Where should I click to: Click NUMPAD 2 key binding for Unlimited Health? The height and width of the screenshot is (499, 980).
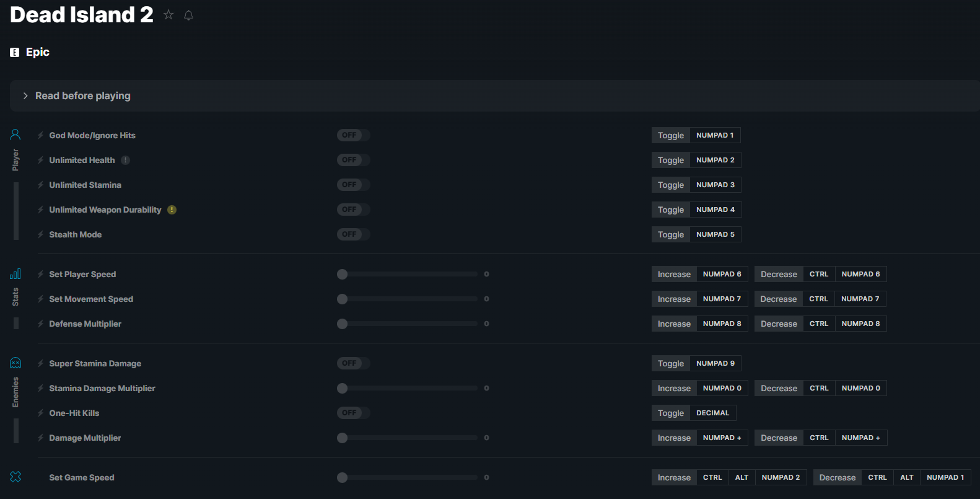click(x=715, y=160)
